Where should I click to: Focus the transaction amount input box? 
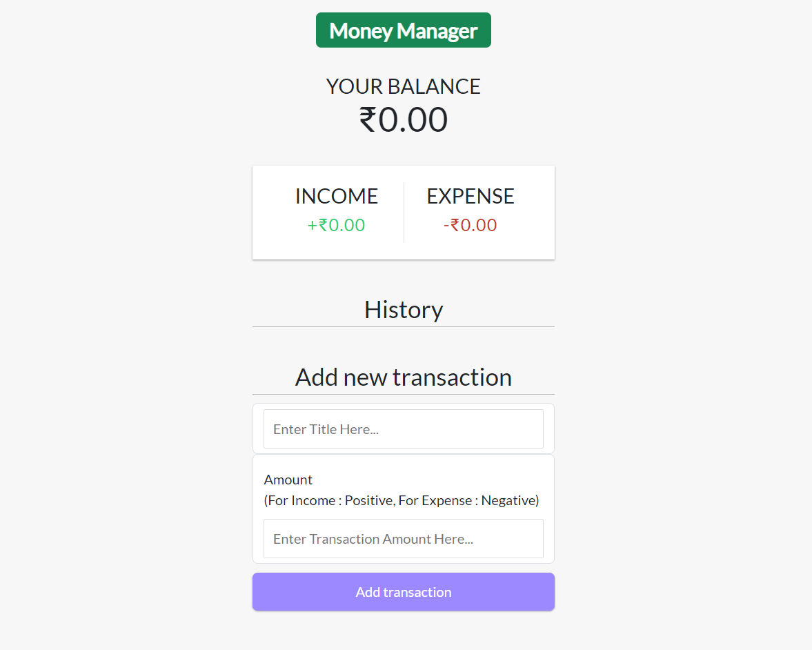pos(403,538)
